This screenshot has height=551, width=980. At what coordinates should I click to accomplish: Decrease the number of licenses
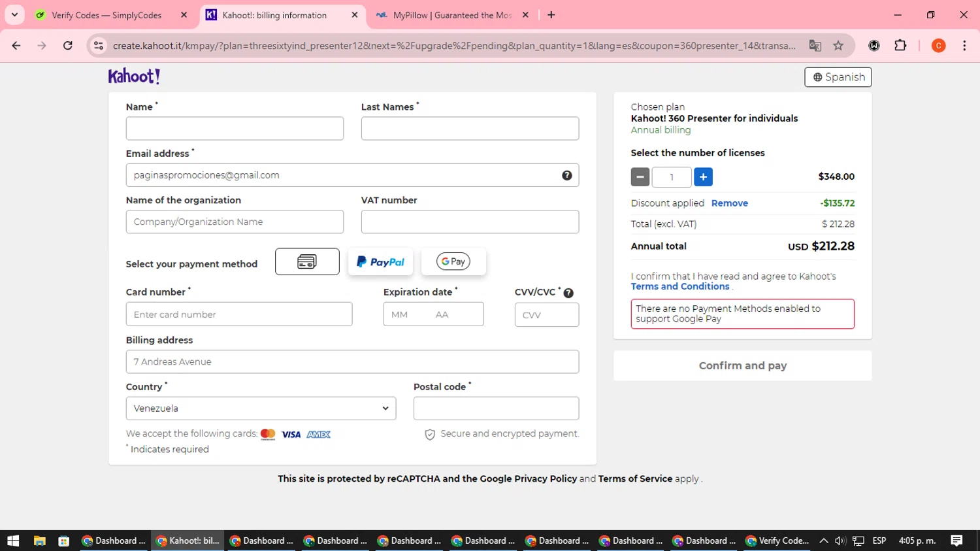click(640, 176)
